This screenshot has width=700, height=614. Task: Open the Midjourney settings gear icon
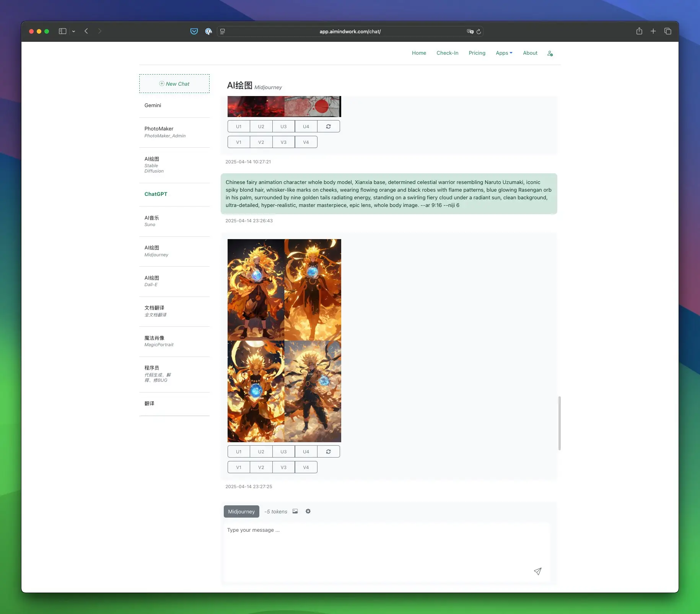(x=308, y=511)
